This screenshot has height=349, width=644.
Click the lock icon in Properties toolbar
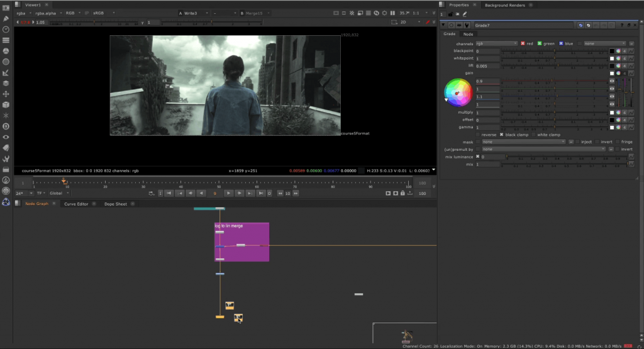coord(450,14)
